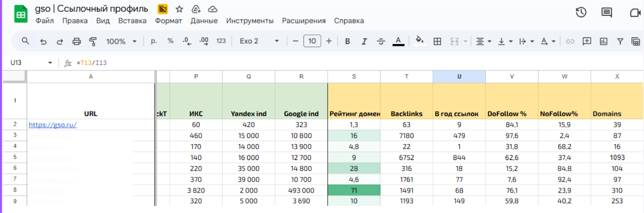
Task: Star the gso document
Action: point(180,9)
